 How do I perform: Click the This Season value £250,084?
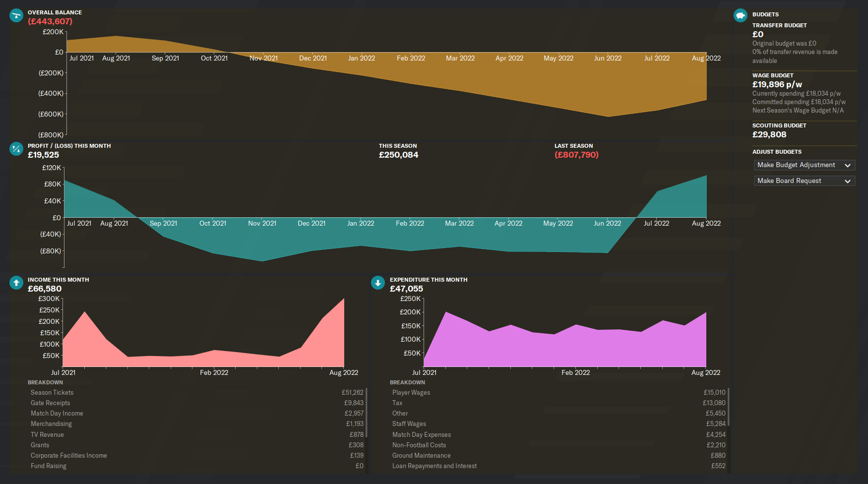pyautogui.click(x=399, y=155)
